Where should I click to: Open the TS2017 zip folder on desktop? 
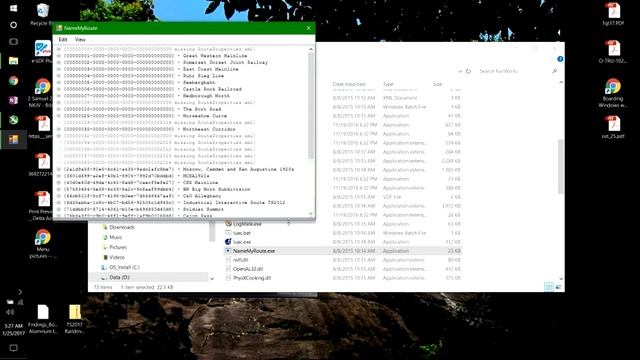75,319
